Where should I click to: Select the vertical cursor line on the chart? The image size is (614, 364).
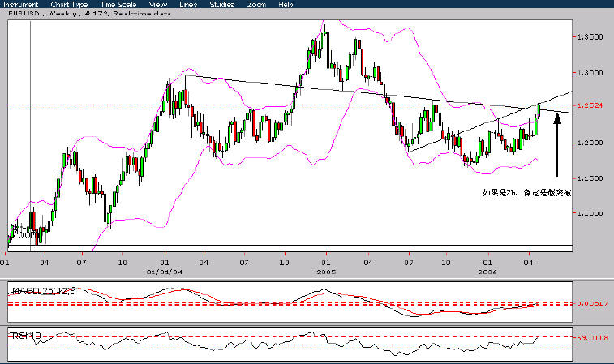(31, 135)
